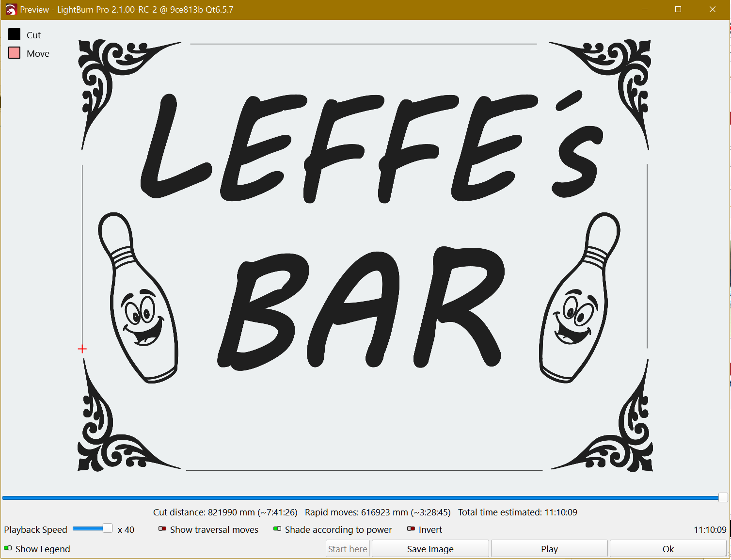
Task: Click the pink Move legend swatch
Action: 15,53
